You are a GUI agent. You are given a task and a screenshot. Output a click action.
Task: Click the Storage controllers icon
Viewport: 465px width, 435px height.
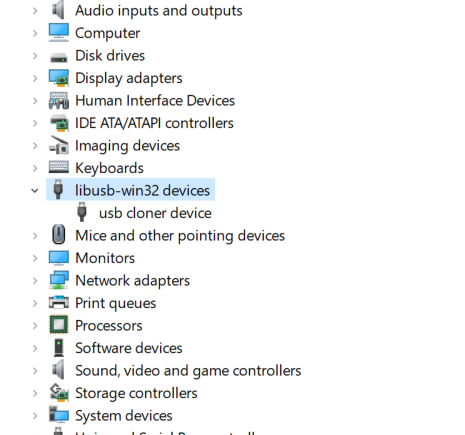59,393
